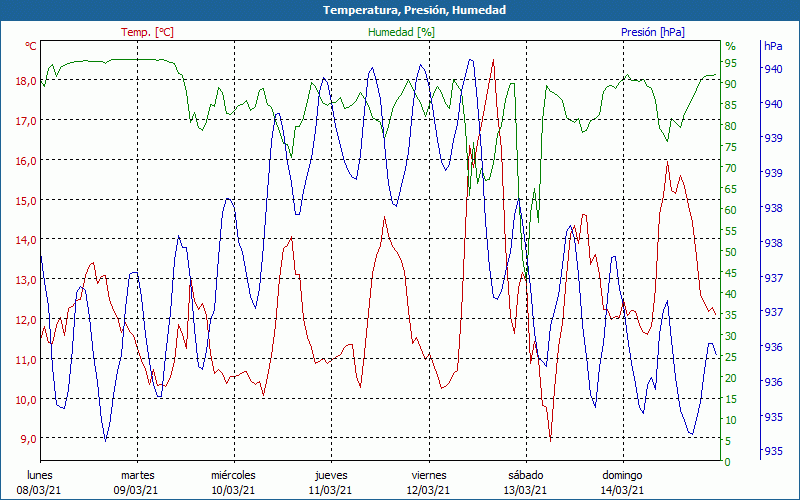Click the "14,0" temperature axis value
This screenshot has height=500, width=800.
coord(28,240)
